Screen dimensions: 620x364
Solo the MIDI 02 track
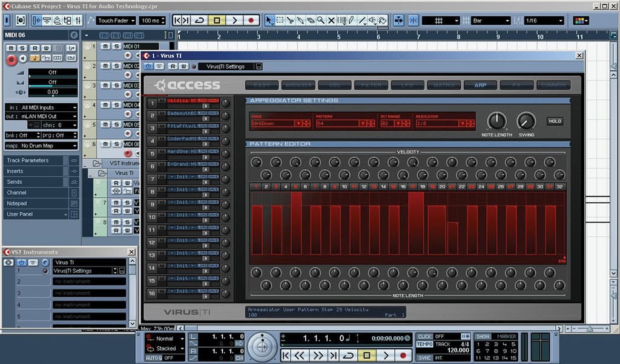point(116,65)
